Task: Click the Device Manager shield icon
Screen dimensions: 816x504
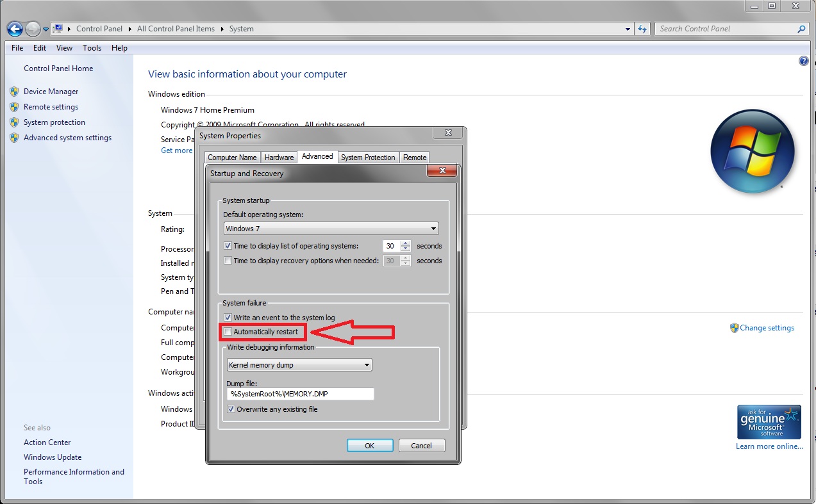Action: click(14, 92)
